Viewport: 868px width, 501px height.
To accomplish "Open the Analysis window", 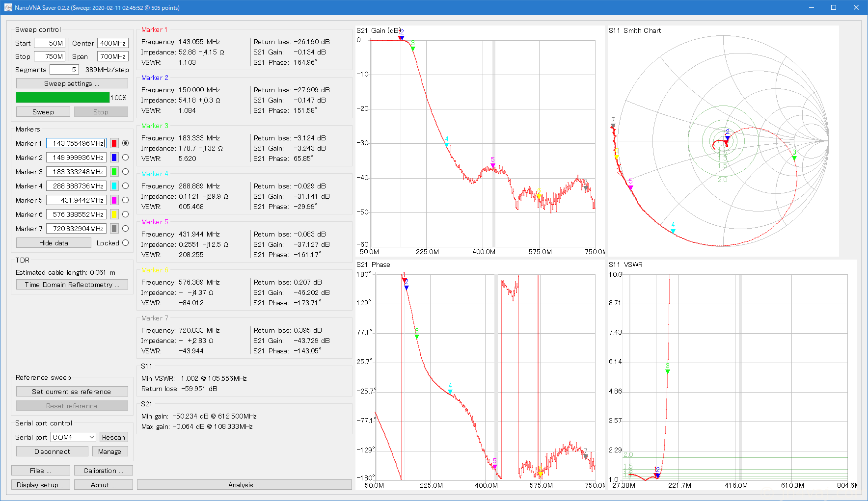I will point(244,485).
